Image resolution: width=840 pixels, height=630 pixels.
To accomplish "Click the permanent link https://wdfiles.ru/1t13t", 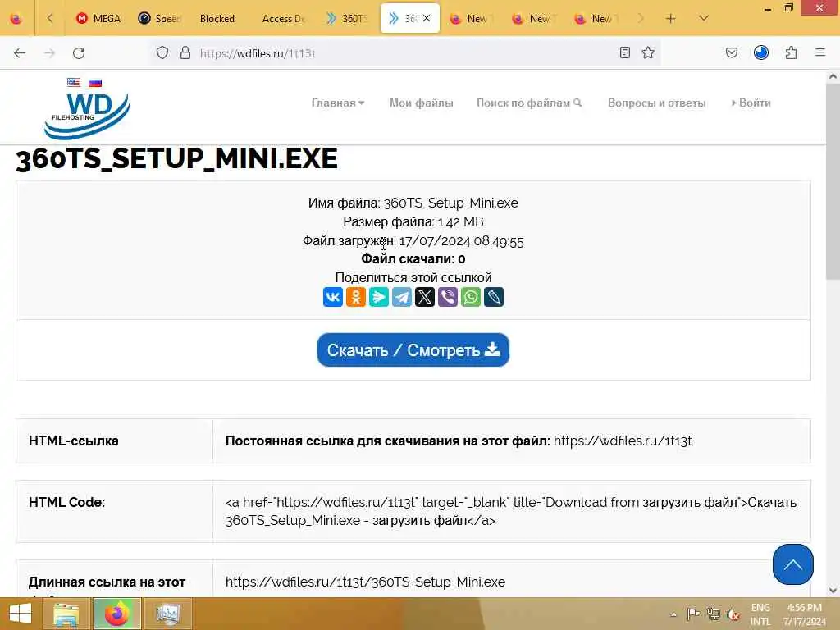I will (x=623, y=441).
